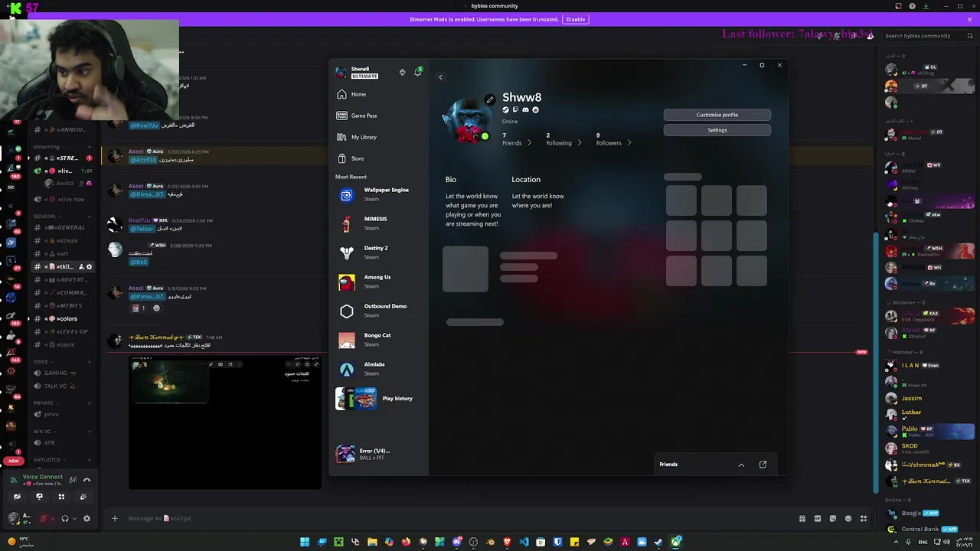Open Play history in Xbox sidebar
The image size is (980, 551).
pyautogui.click(x=378, y=399)
